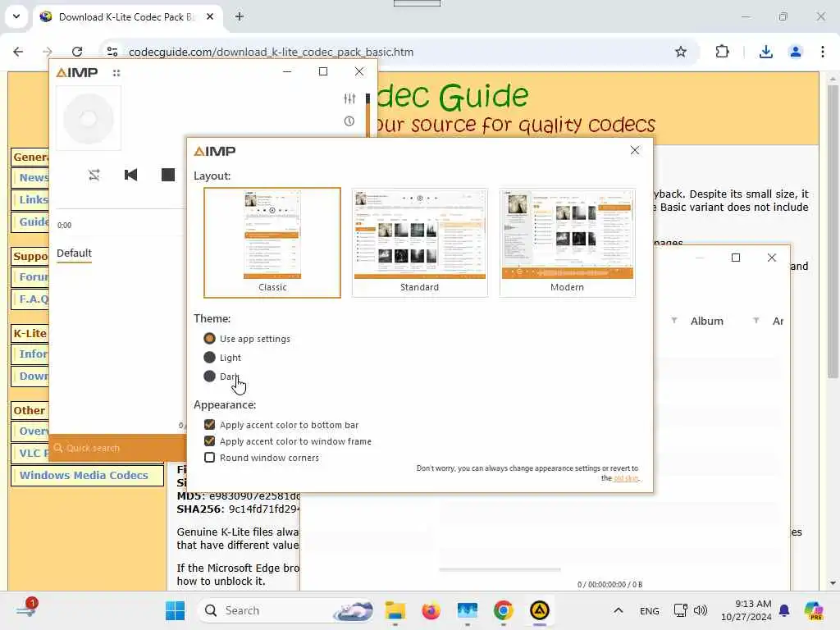This screenshot has height=630, width=840.
Task: Open the Copilot preview icon
Action: [x=813, y=610]
